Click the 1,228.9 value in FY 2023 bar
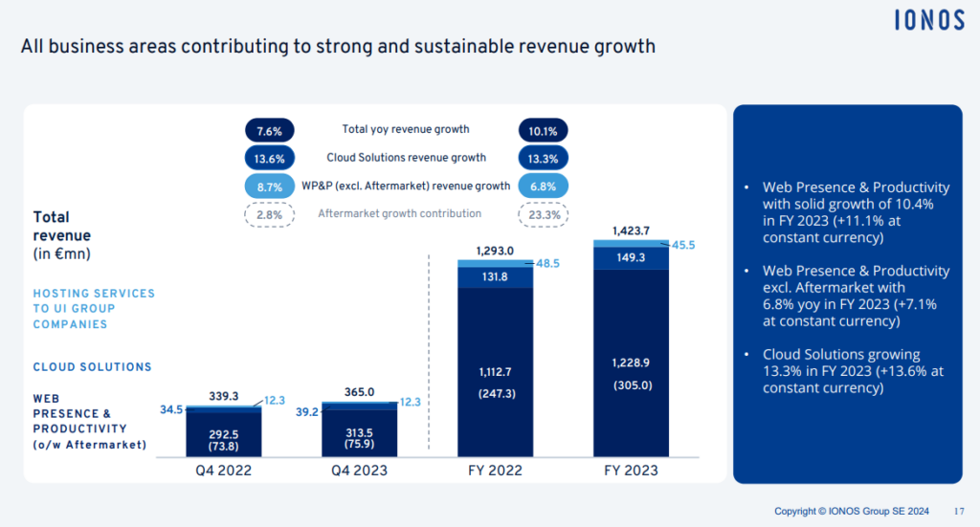Image resolution: width=980 pixels, height=527 pixels. point(631,362)
